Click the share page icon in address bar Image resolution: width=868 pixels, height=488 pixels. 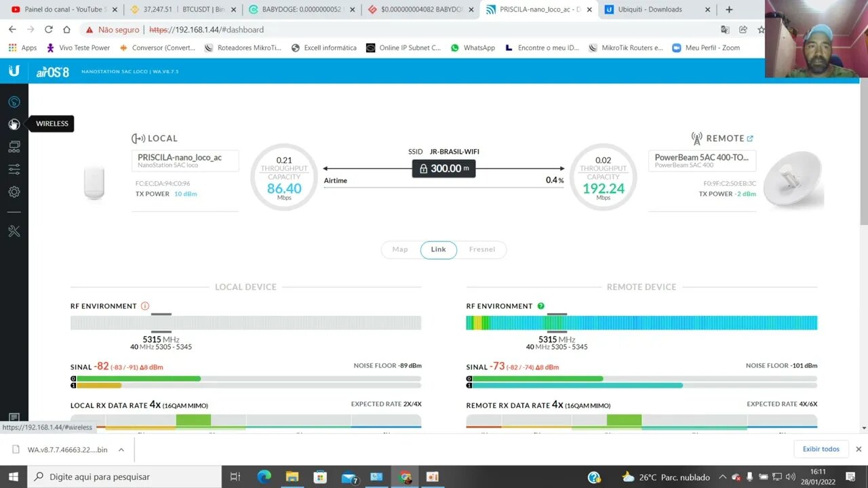pos(743,30)
